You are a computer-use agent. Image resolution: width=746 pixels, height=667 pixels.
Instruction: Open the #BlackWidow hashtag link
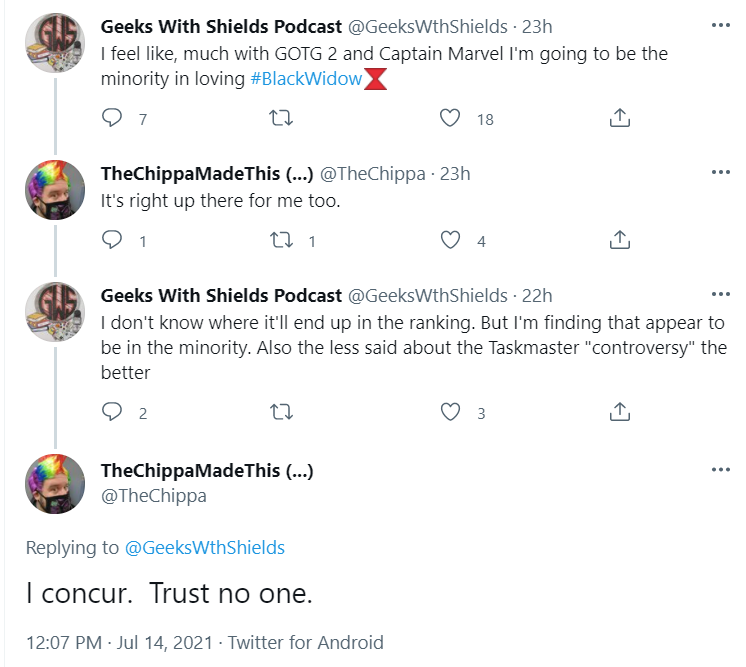point(306,78)
